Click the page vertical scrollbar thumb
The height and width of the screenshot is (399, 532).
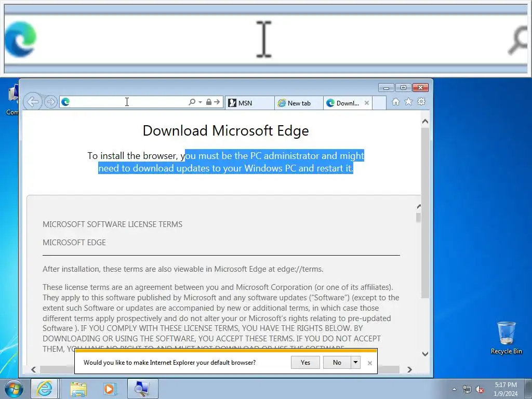click(425, 212)
